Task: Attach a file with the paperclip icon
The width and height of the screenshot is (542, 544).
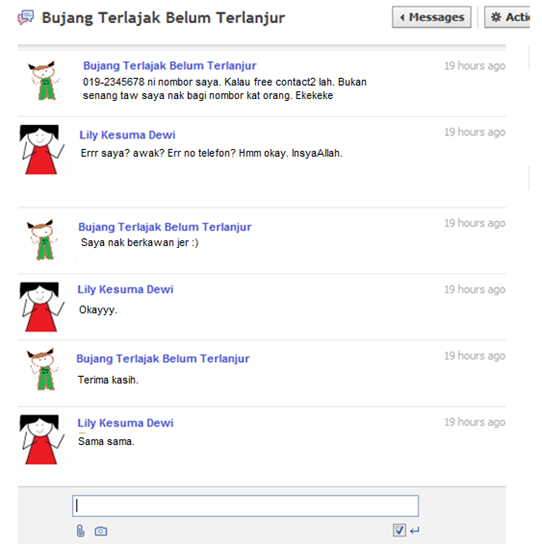Action: pos(81,531)
